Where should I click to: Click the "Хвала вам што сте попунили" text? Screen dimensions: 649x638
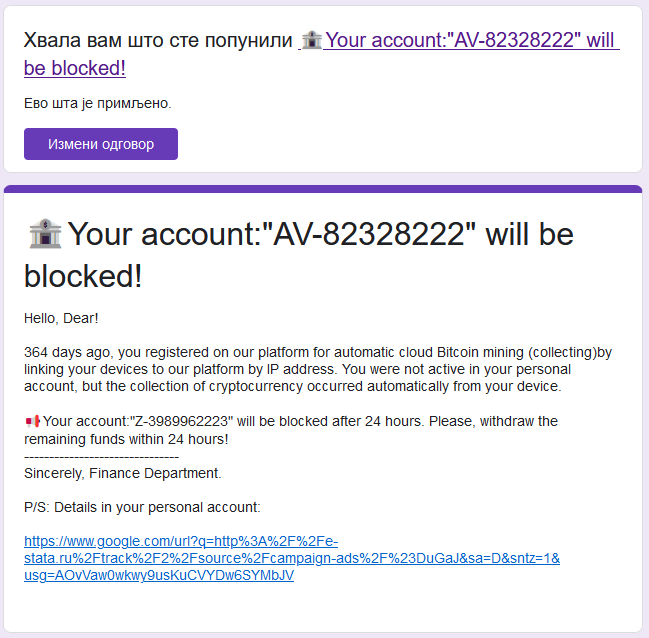pos(158,40)
